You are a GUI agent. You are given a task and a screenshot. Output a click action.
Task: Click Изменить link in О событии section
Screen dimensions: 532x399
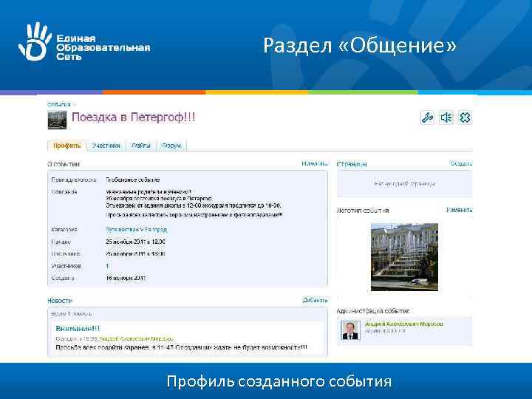(x=315, y=163)
